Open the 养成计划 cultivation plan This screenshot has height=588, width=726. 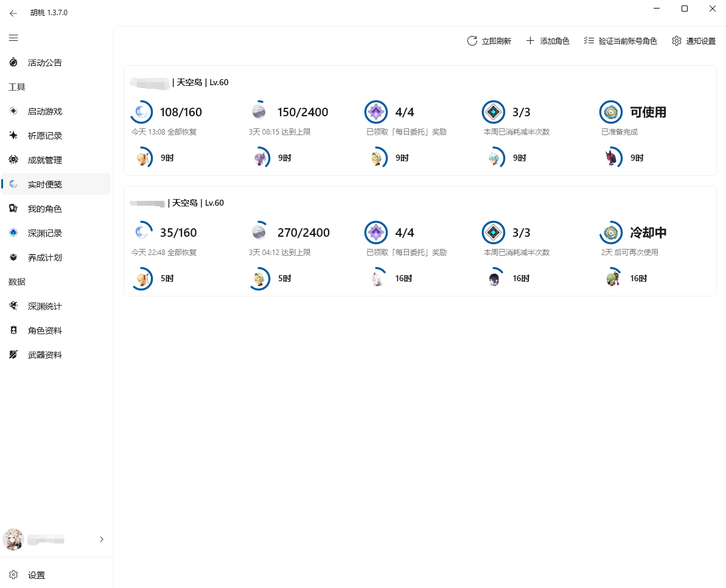click(x=45, y=257)
